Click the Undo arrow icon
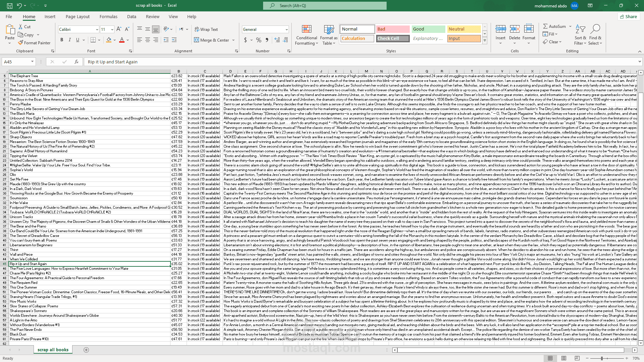Screen dimensions: 644x362 19,6
